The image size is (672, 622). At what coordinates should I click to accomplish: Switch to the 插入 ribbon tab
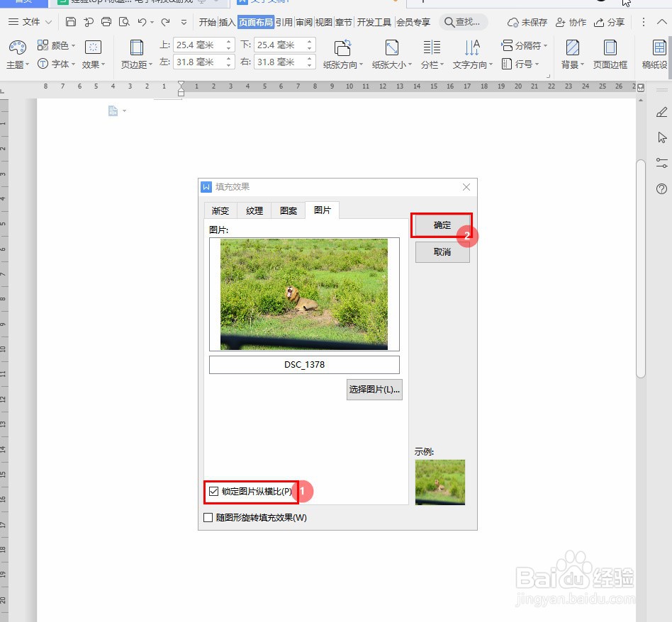[x=227, y=22]
